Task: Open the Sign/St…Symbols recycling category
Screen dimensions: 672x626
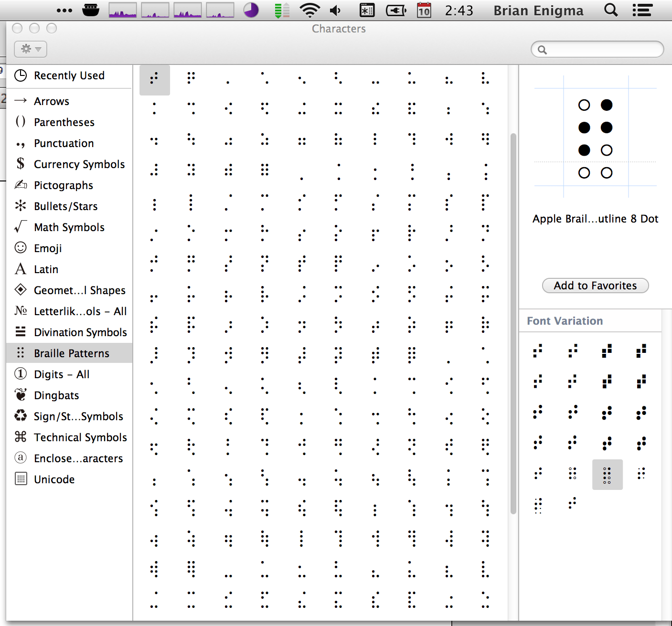Action: click(x=69, y=416)
